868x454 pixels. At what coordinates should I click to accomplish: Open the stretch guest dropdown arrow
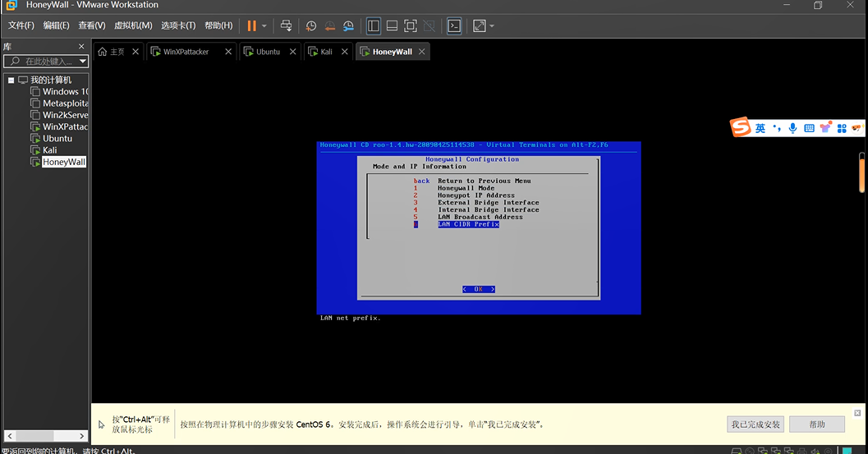coord(492,26)
